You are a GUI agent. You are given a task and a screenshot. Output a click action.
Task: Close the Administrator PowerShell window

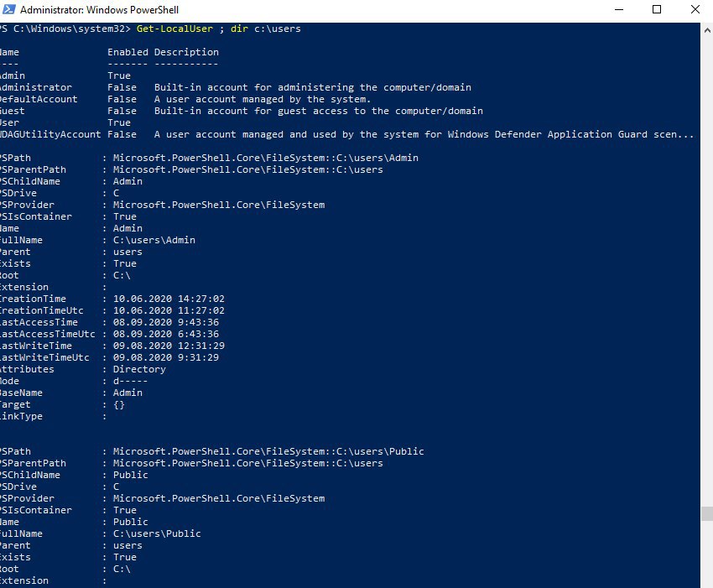click(695, 9)
